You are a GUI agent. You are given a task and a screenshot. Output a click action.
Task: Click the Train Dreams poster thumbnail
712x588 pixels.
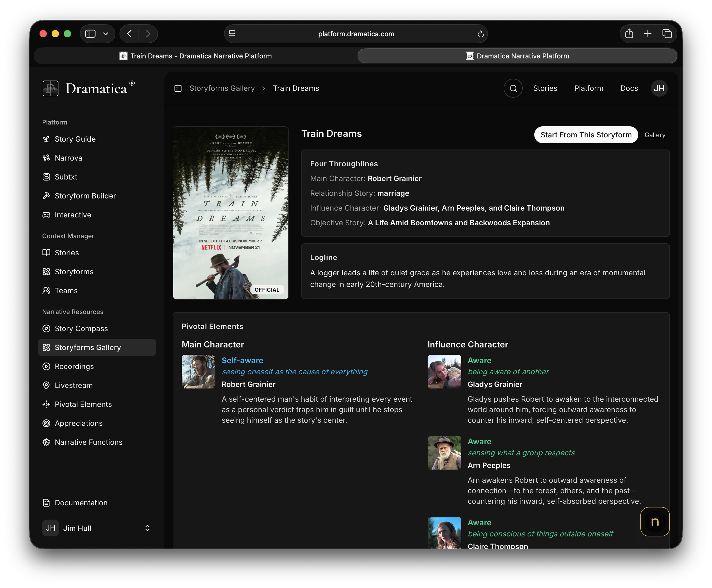click(x=230, y=213)
